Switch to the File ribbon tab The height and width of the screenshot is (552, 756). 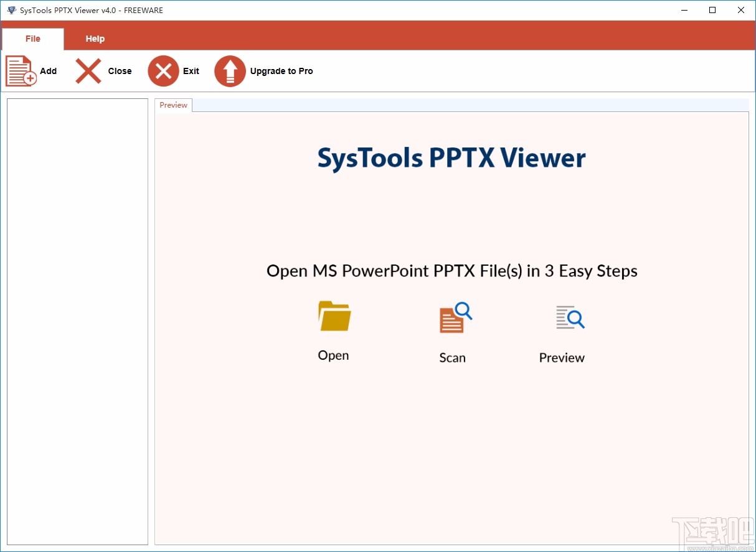(32, 38)
